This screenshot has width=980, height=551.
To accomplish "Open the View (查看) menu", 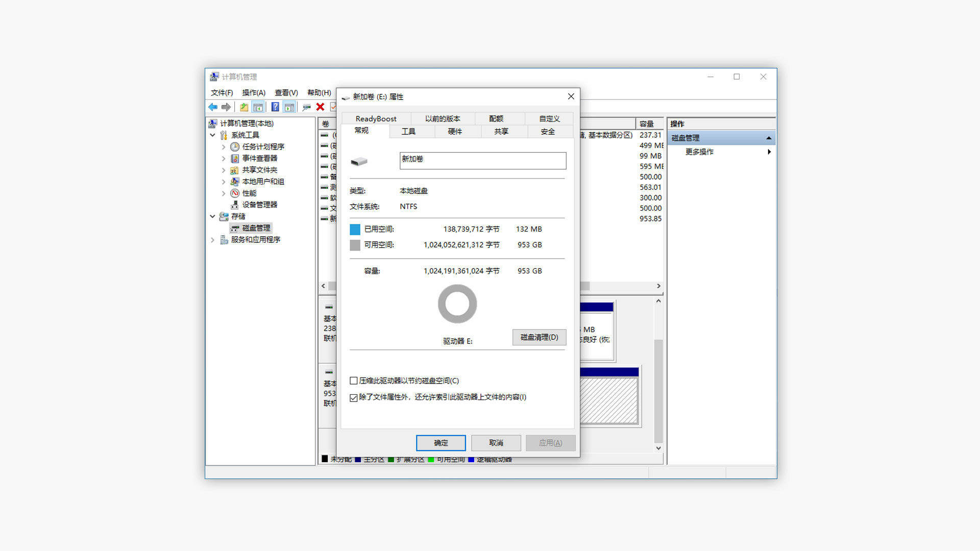I will click(286, 92).
